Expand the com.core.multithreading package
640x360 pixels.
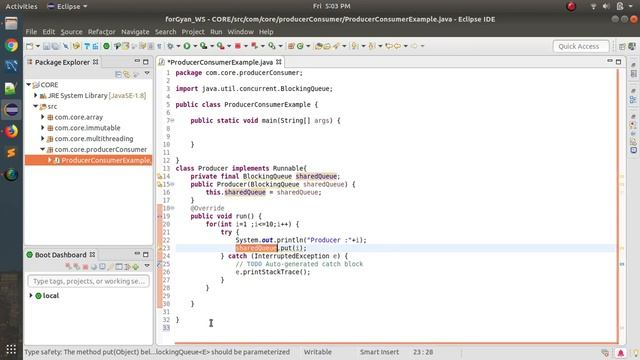click(x=42, y=138)
